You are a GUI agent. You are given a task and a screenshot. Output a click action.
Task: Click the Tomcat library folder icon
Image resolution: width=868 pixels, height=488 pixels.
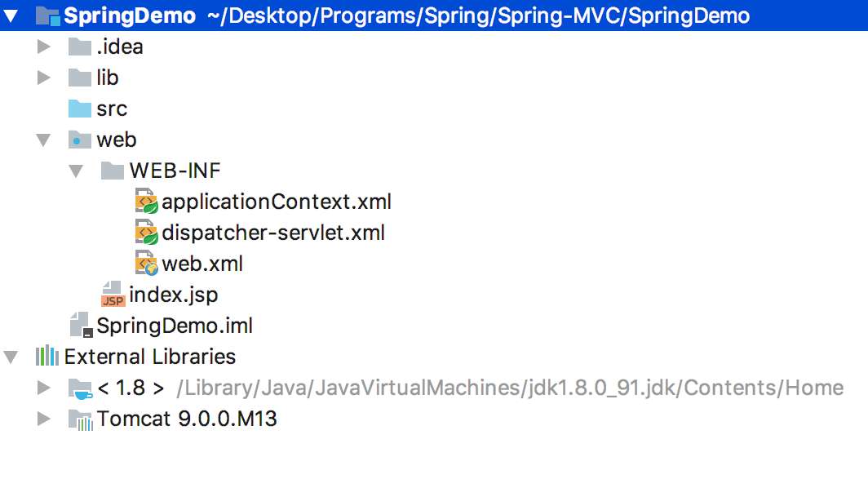click(x=80, y=419)
